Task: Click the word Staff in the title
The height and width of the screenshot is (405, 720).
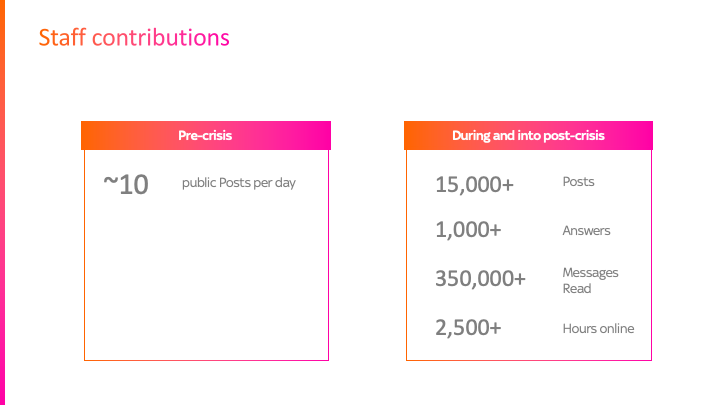Action: pos(62,38)
